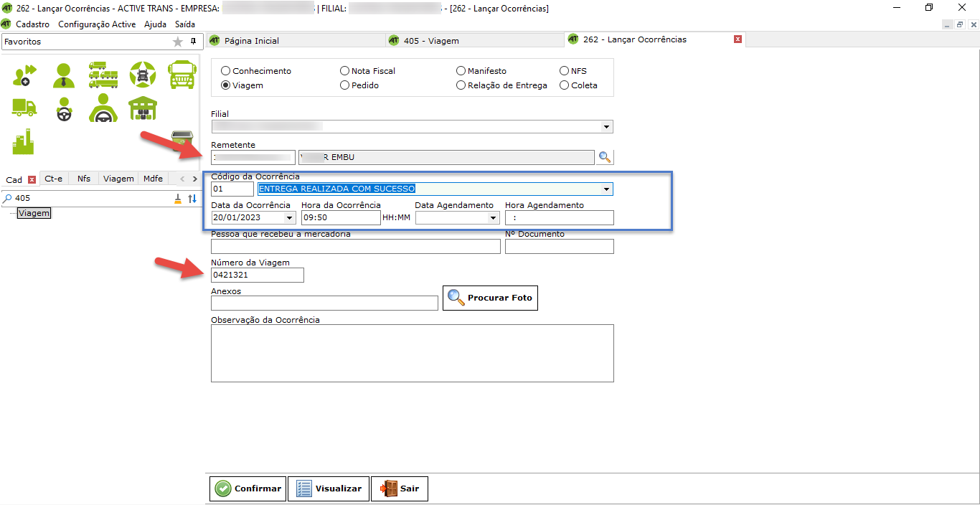980x505 pixels.
Task: Close the 262 - Lançar Ocorrências tab with red X
Action: 738,39
